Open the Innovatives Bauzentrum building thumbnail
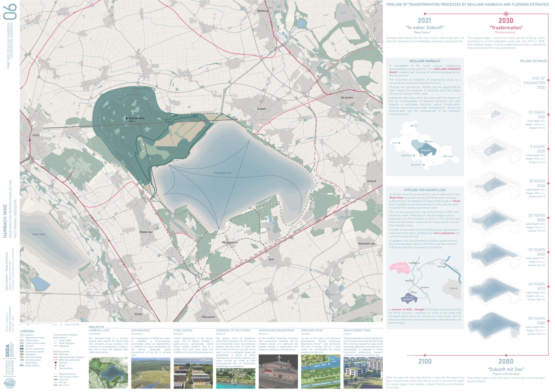This screenshot has height=392, width=555. click(x=278, y=371)
